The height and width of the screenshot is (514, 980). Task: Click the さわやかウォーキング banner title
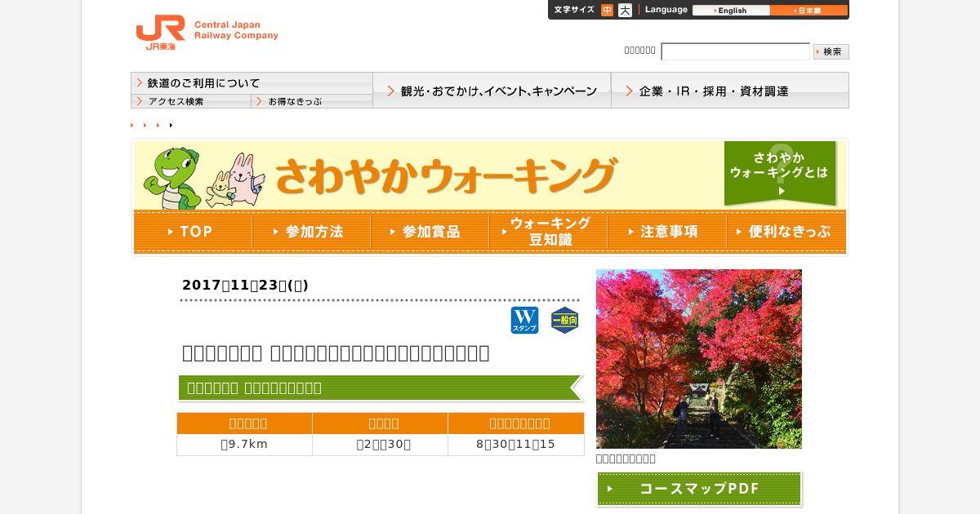click(x=446, y=176)
